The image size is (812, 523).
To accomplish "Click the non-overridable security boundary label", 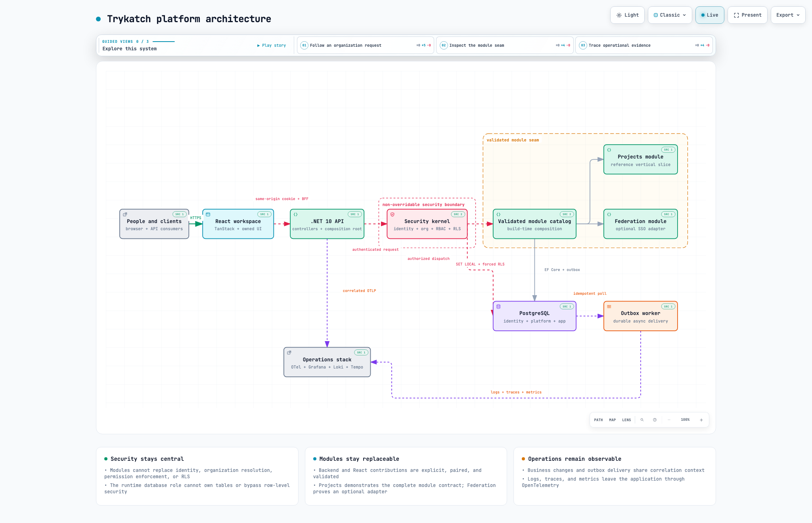I will point(423,205).
